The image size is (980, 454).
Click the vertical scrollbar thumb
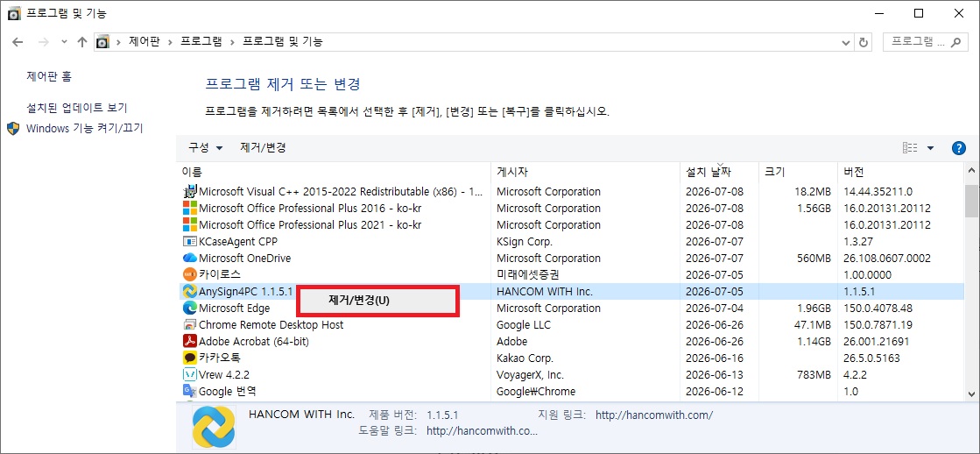(x=972, y=200)
